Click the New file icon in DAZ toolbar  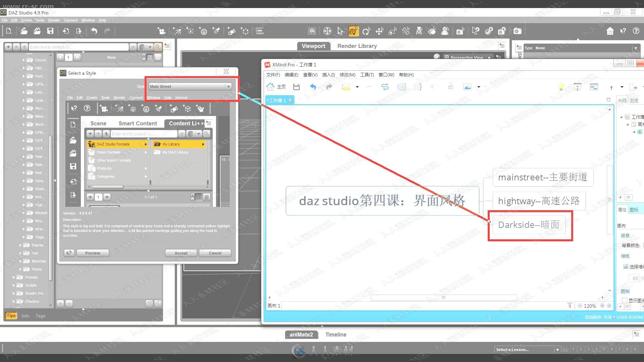(x=9, y=31)
